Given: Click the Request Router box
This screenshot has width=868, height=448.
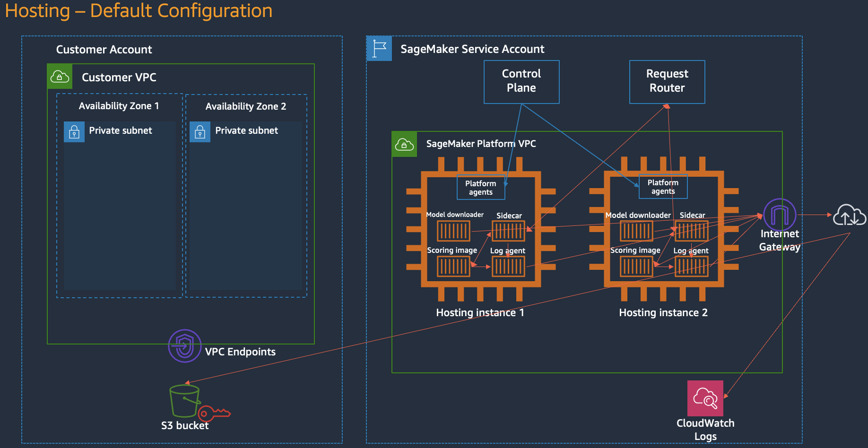Looking at the screenshot, I should (667, 82).
